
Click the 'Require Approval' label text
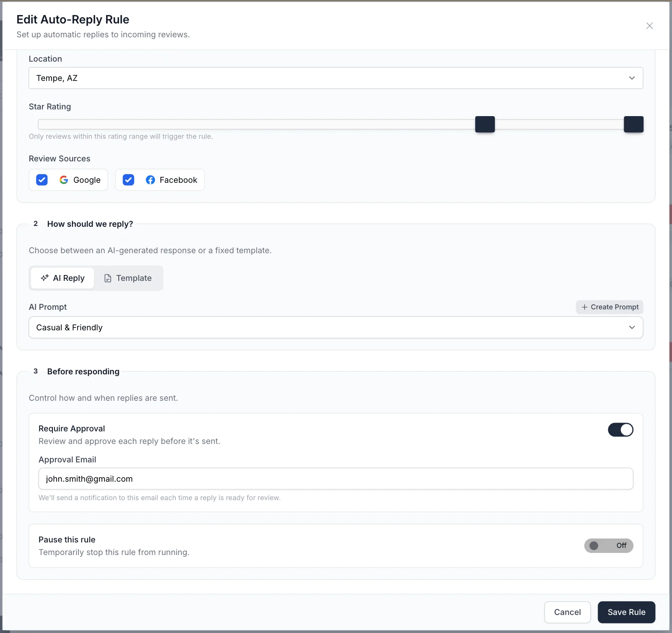click(x=72, y=428)
